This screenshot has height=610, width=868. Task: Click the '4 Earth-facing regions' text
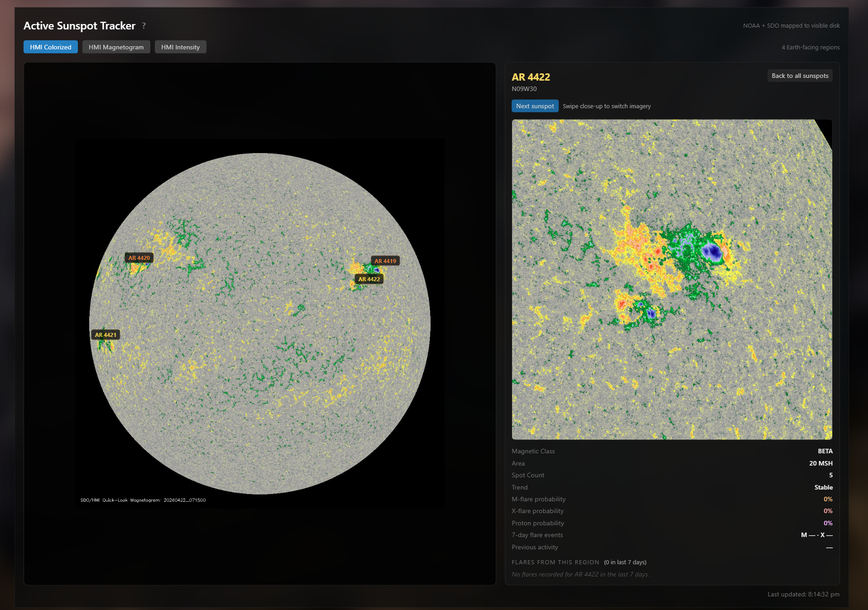point(810,47)
